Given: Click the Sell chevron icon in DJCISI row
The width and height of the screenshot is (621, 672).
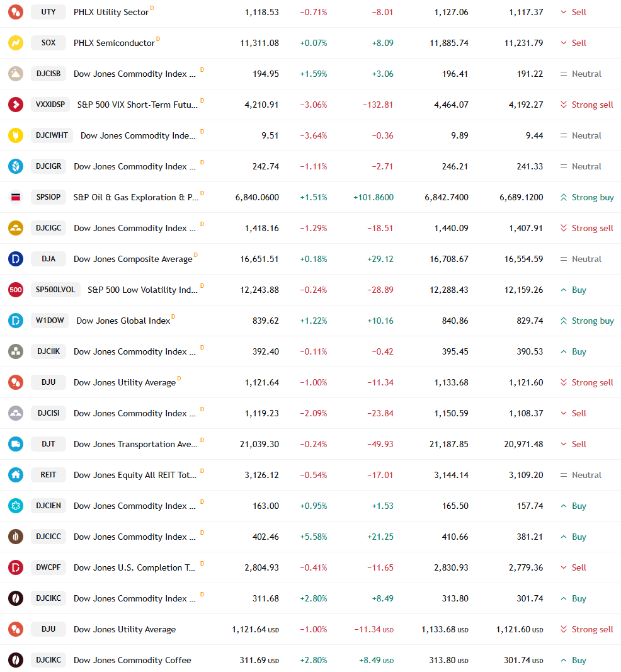Looking at the screenshot, I should coord(564,413).
